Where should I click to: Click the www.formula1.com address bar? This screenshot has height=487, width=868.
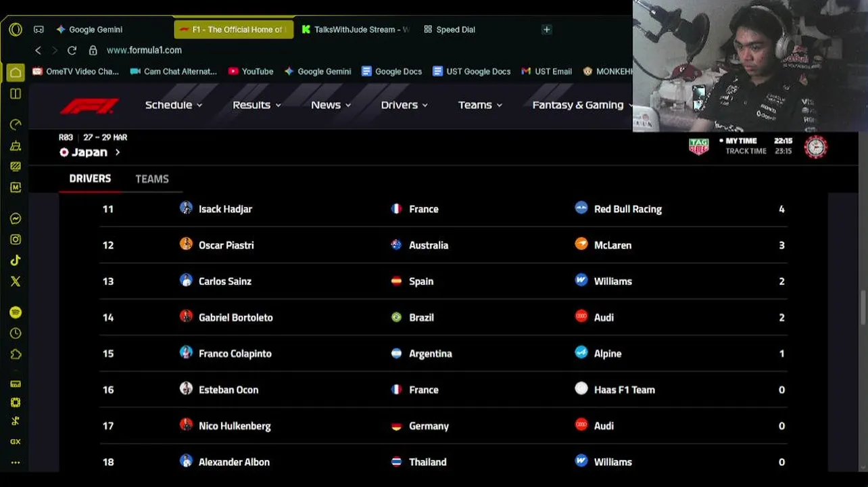(x=144, y=50)
